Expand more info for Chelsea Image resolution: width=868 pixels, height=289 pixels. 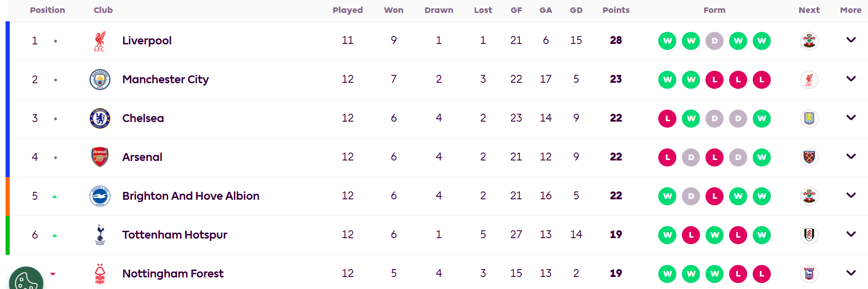point(851,118)
